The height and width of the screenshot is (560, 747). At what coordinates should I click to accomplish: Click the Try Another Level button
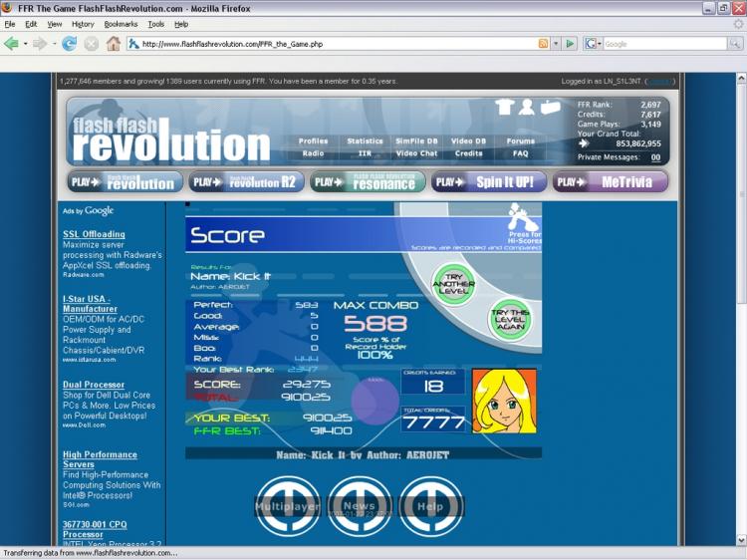[453, 284]
